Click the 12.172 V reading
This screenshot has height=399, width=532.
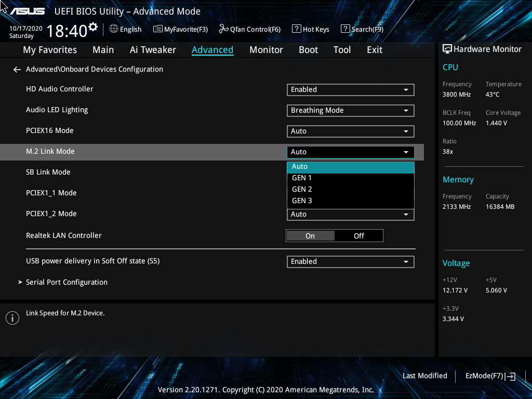click(x=455, y=290)
